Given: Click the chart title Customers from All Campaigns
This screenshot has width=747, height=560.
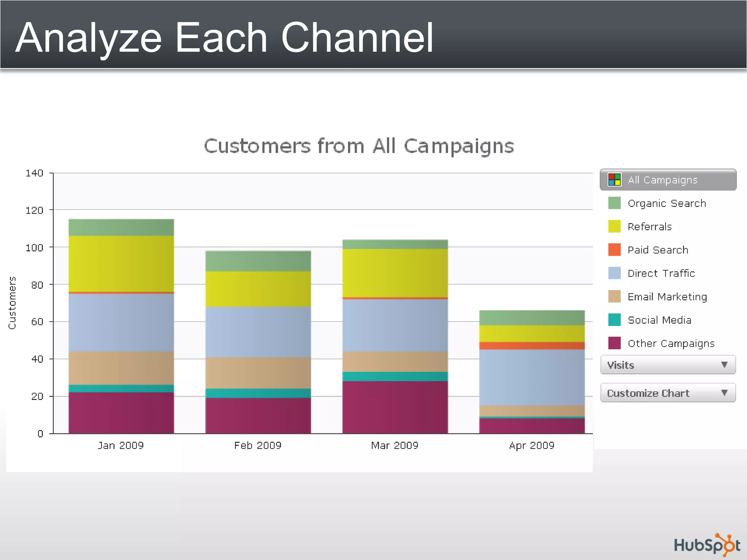Looking at the screenshot, I should [359, 147].
